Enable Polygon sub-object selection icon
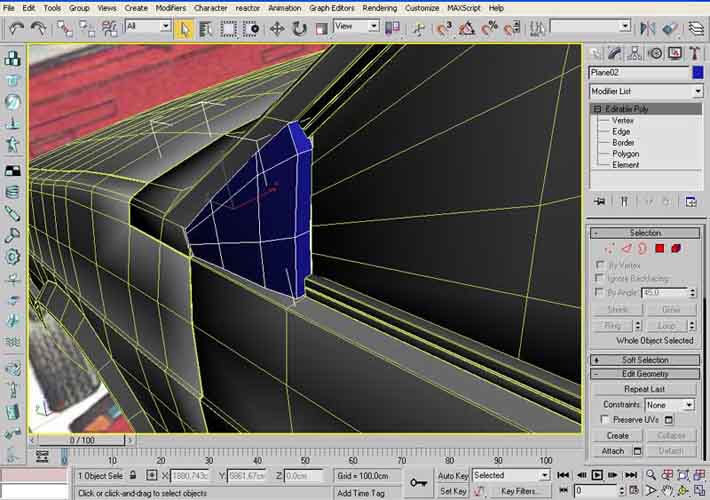This screenshot has height=500, width=710. (660, 248)
